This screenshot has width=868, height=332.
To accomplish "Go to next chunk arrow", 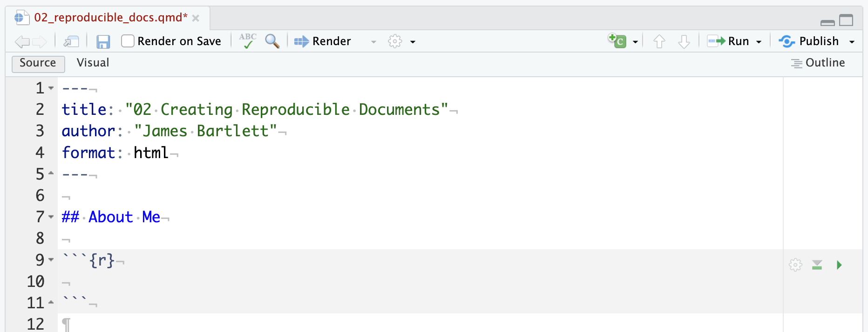I will pos(684,41).
